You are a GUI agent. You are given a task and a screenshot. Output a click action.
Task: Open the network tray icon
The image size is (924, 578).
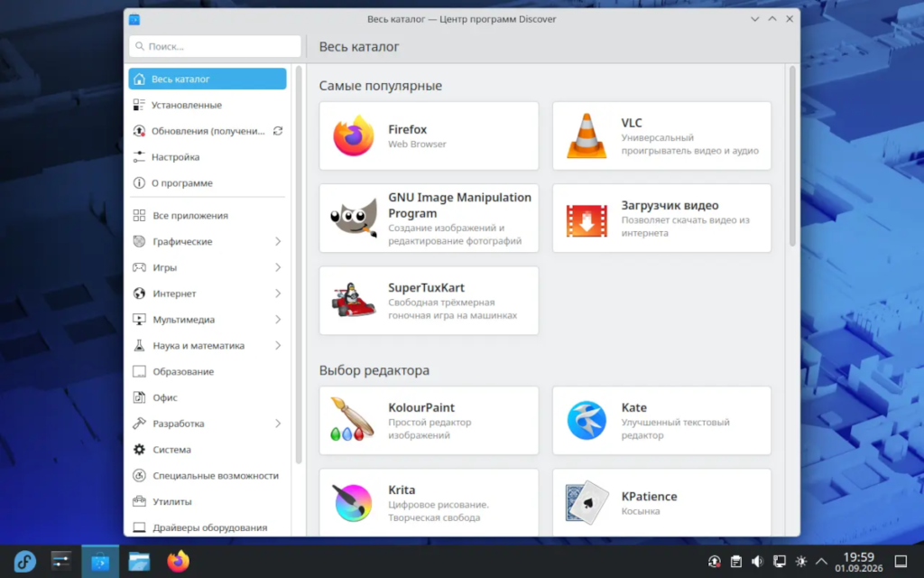(779, 562)
